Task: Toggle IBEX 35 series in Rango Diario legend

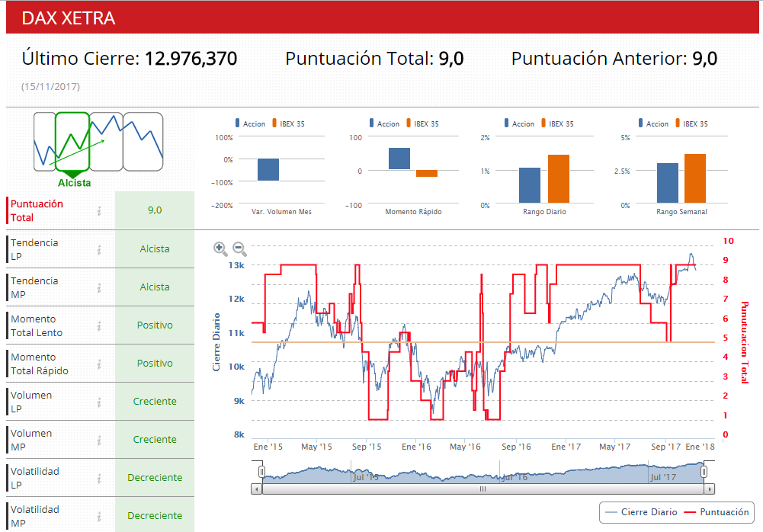Action: [x=558, y=123]
